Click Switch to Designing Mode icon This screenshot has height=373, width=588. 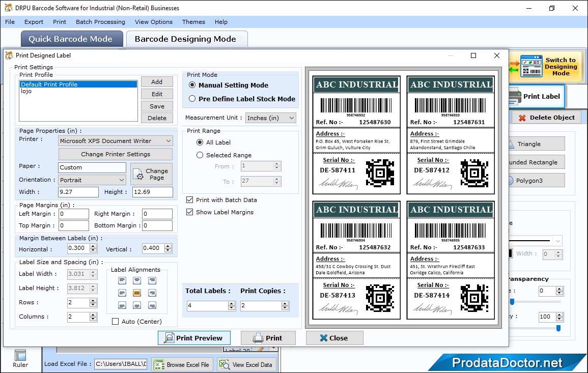(531, 66)
